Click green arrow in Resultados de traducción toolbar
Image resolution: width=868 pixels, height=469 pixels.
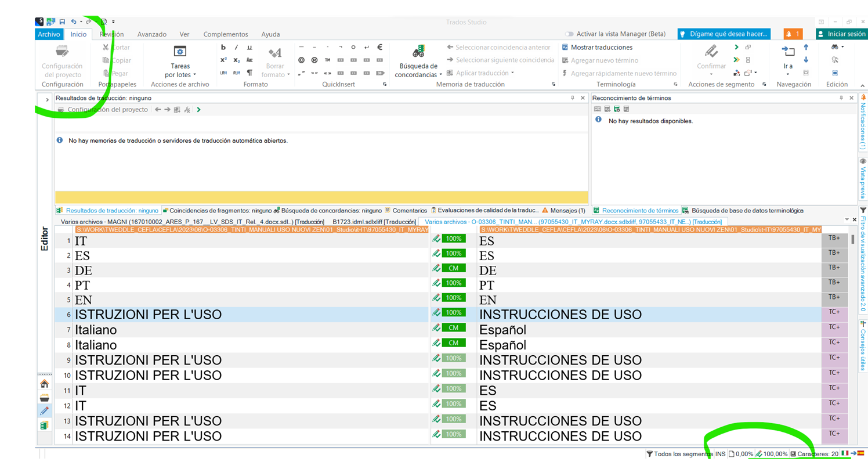tap(198, 109)
